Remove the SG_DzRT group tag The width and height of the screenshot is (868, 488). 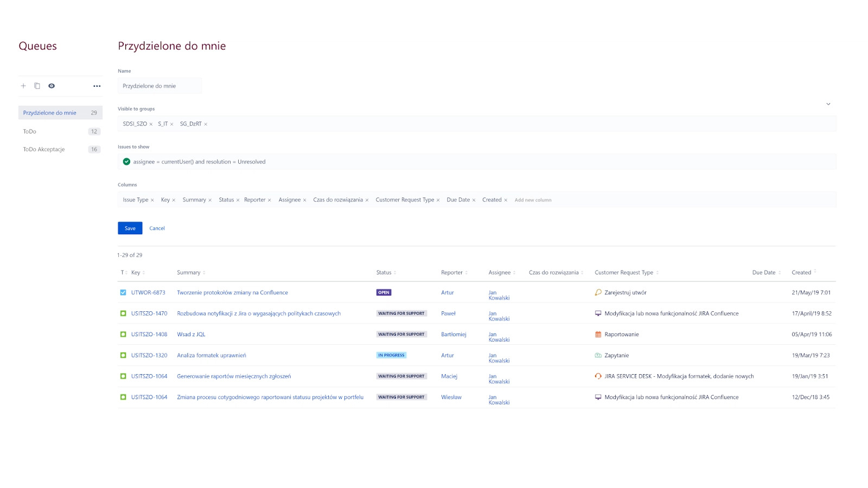(x=206, y=124)
